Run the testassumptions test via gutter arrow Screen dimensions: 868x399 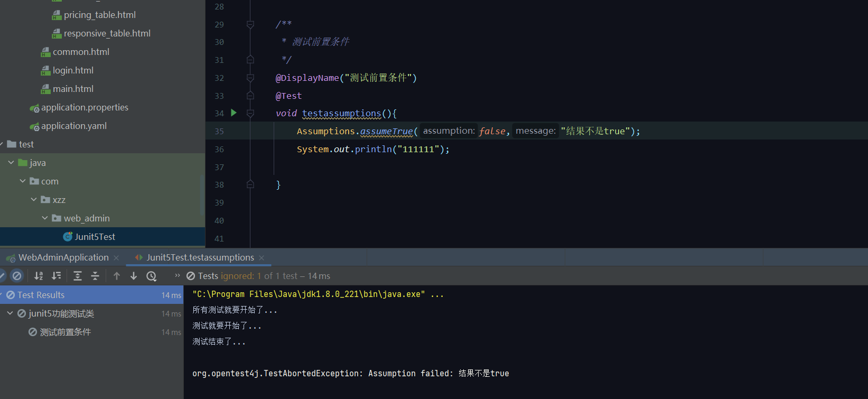234,113
